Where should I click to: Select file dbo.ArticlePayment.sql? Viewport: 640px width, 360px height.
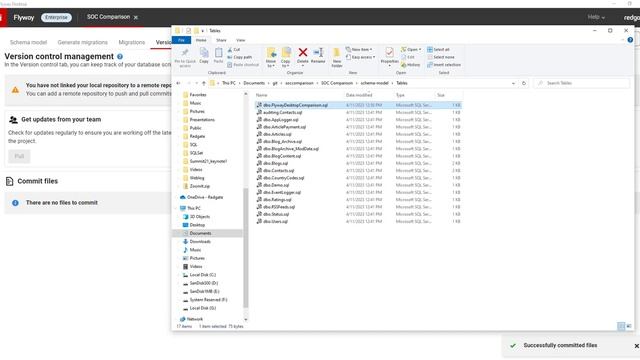point(284,127)
